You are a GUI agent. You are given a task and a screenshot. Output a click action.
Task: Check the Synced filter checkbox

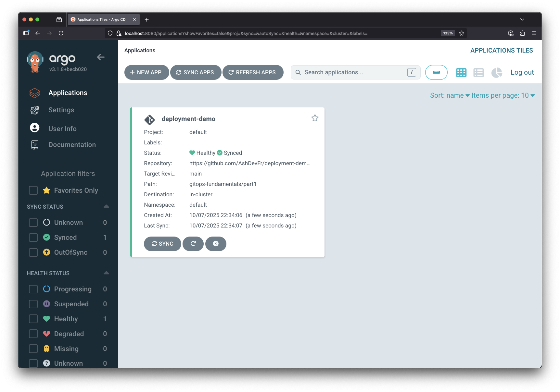click(33, 238)
